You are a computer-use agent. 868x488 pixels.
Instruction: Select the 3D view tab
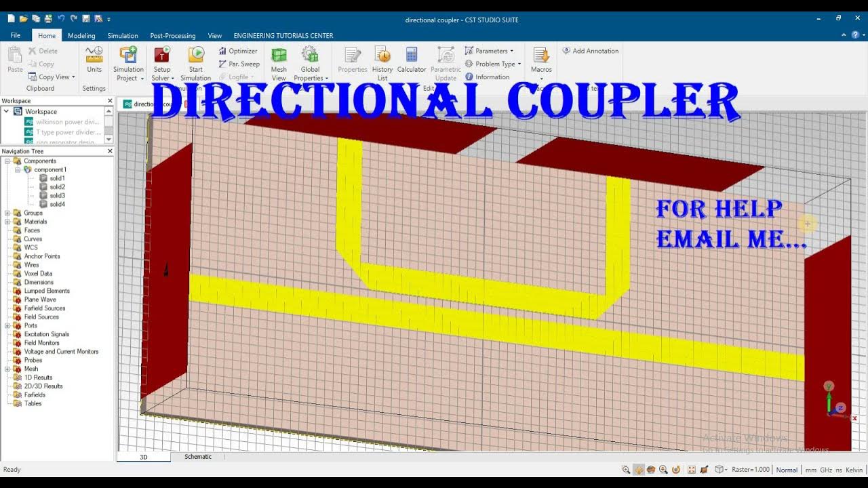pyautogui.click(x=144, y=457)
